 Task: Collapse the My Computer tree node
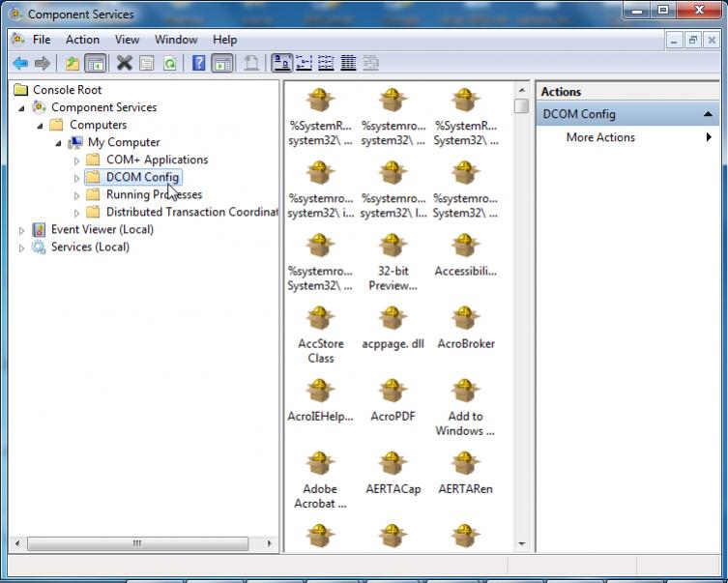[59, 142]
